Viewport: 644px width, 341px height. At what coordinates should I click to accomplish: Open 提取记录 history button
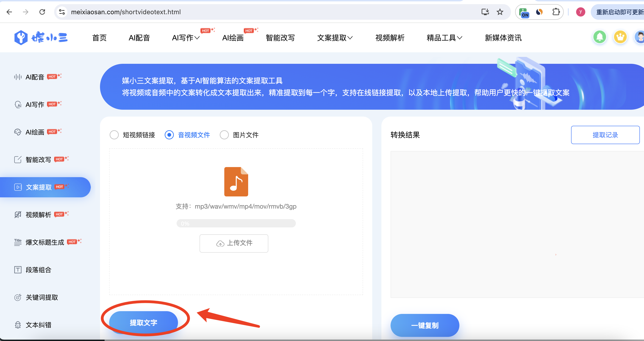[605, 135]
